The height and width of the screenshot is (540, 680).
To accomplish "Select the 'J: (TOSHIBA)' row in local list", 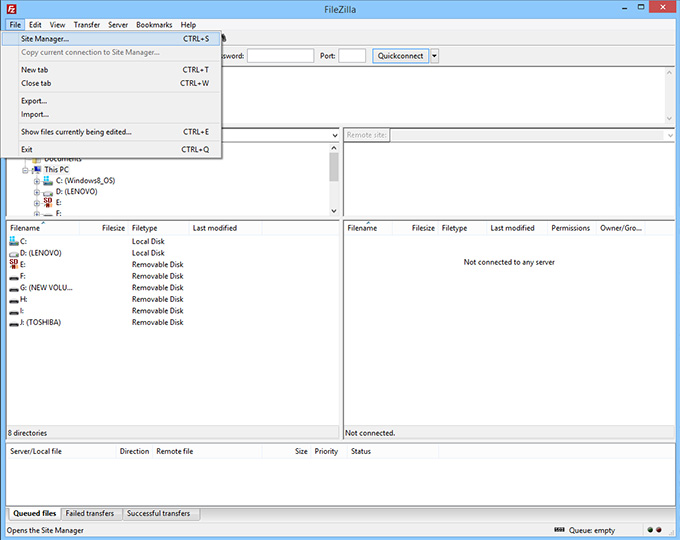I will tap(173, 323).
